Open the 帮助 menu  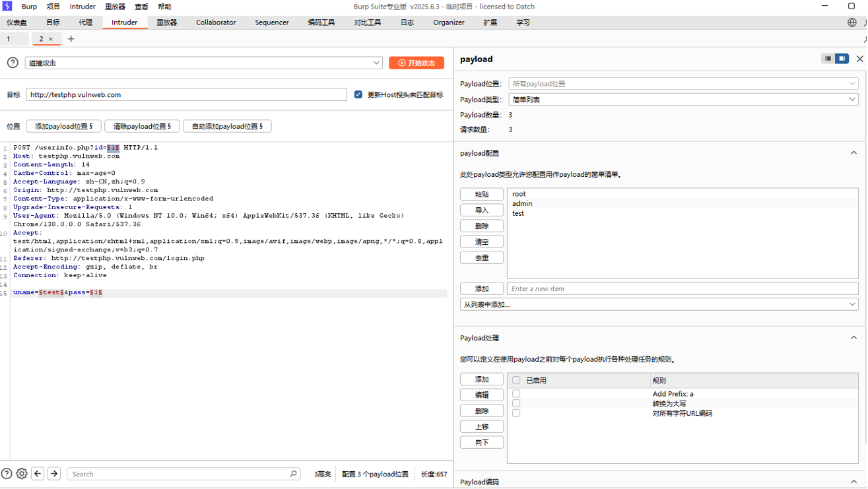(x=164, y=7)
